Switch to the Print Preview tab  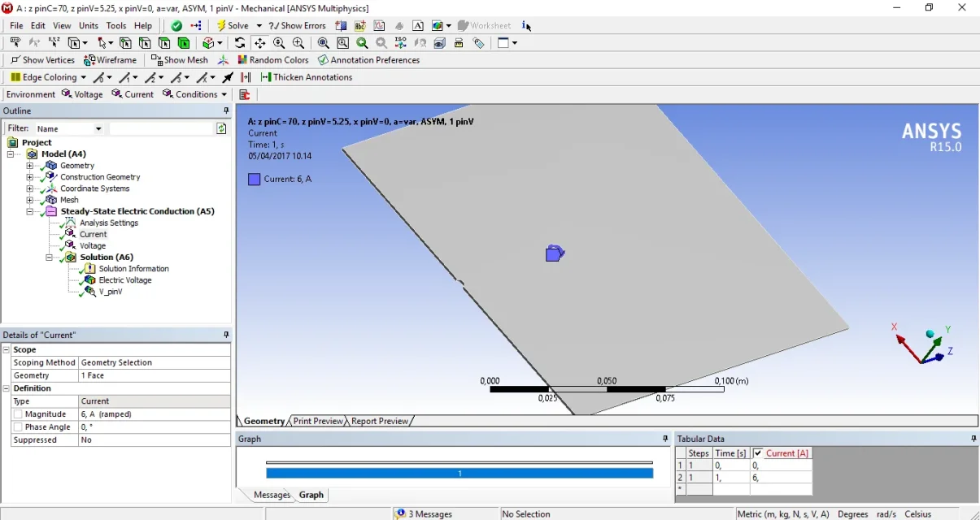tap(318, 421)
